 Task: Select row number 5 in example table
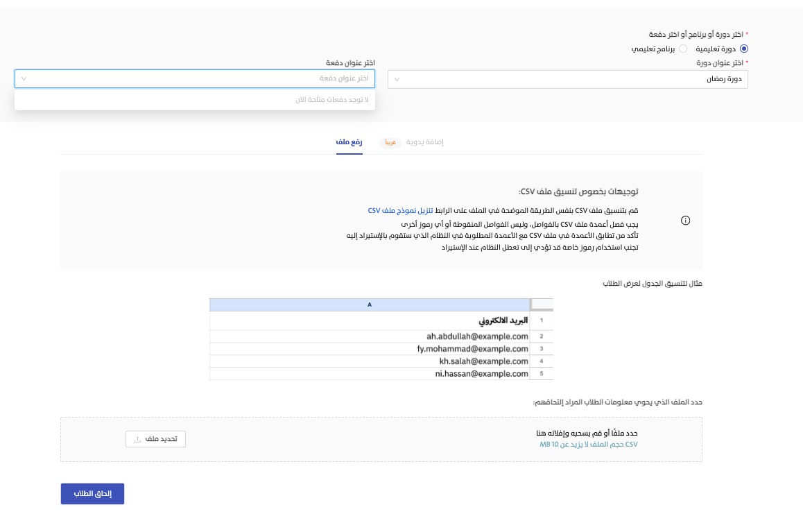click(x=542, y=374)
